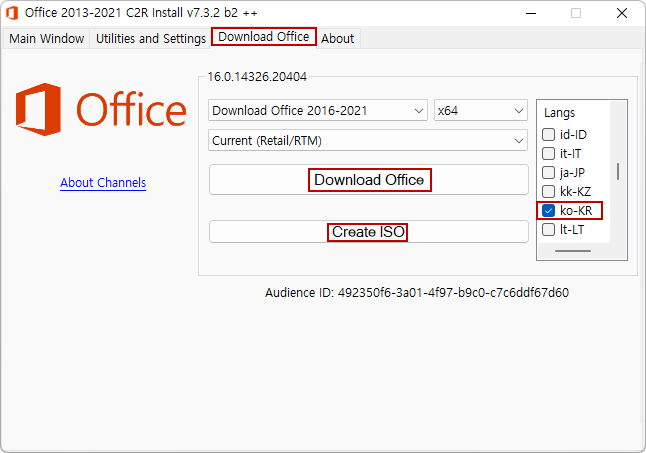This screenshot has width=646, height=453.
Task: Select the lt-LT language checkbox
Action: pos(548,229)
